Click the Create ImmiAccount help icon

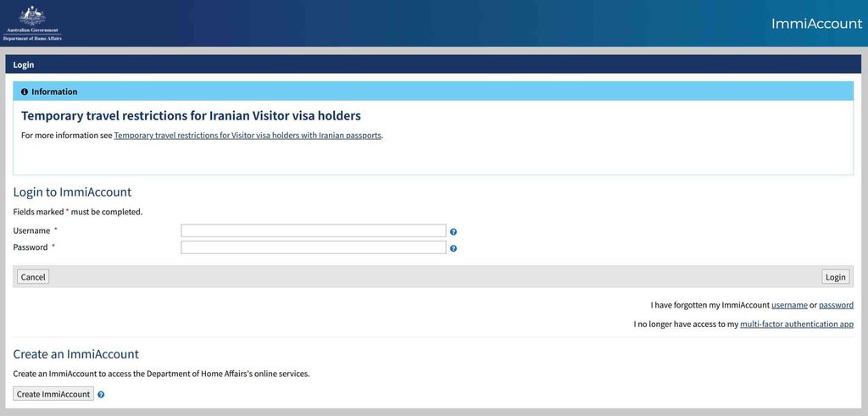click(101, 395)
